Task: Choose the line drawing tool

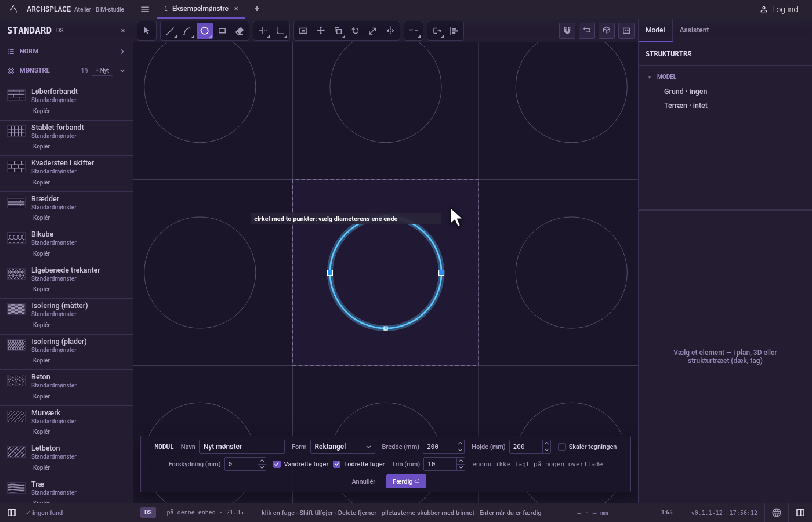Action: pos(170,31)
